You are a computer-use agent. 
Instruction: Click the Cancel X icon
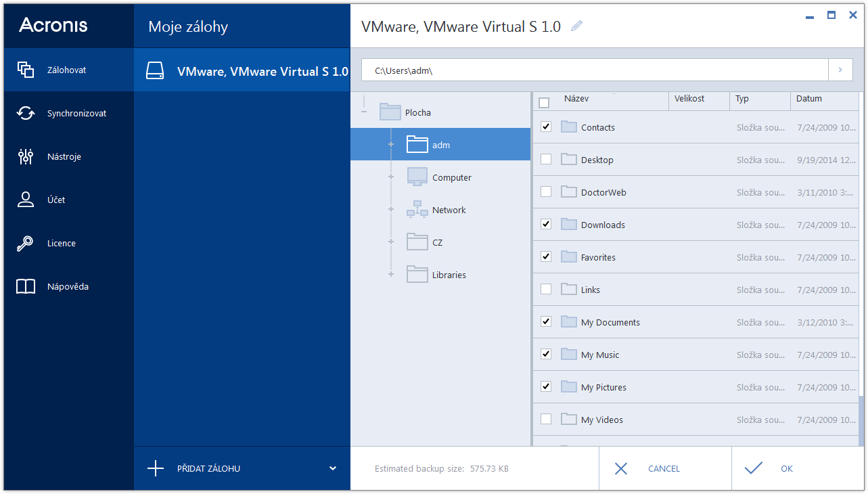coord(621,468)
